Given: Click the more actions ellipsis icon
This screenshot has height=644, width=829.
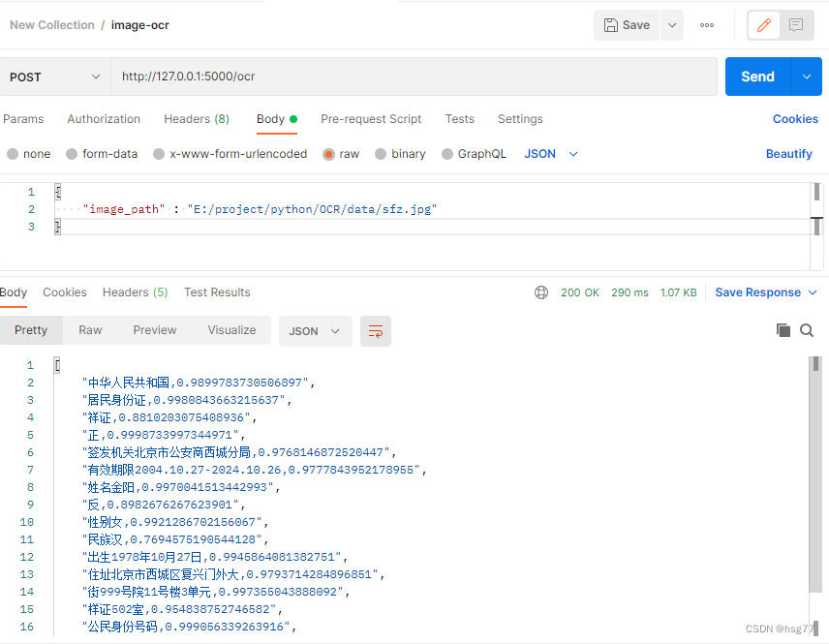Looking at the screenshot, I should click(x=706, y=24).
